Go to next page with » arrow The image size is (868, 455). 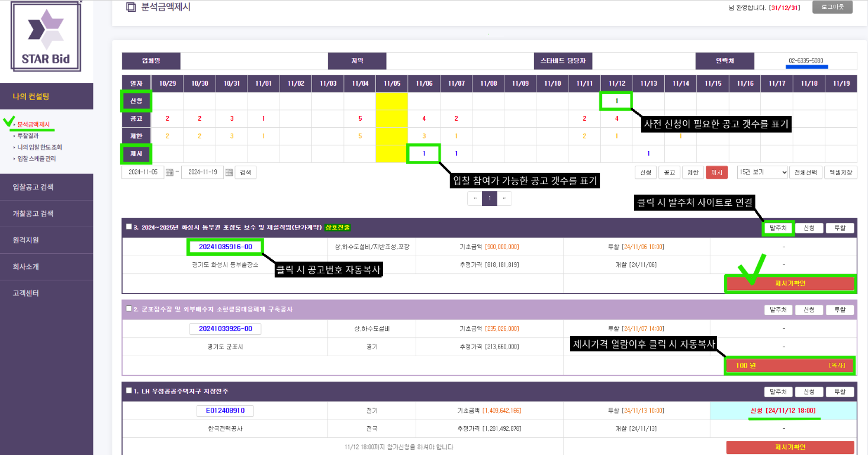point(504,199)
